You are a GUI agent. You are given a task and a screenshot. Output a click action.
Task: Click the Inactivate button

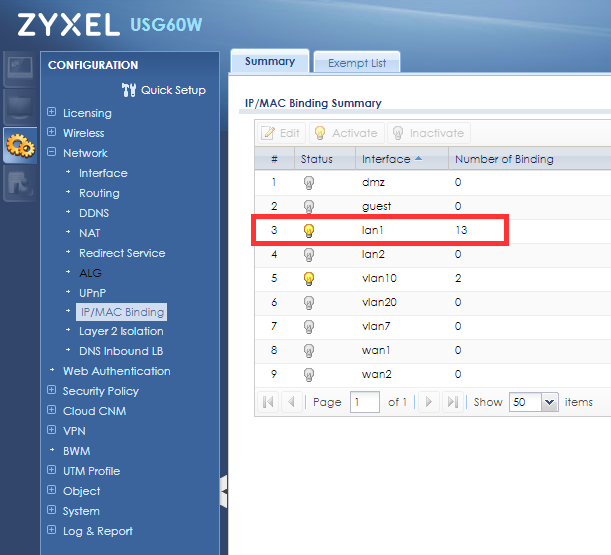pos(427,133)
